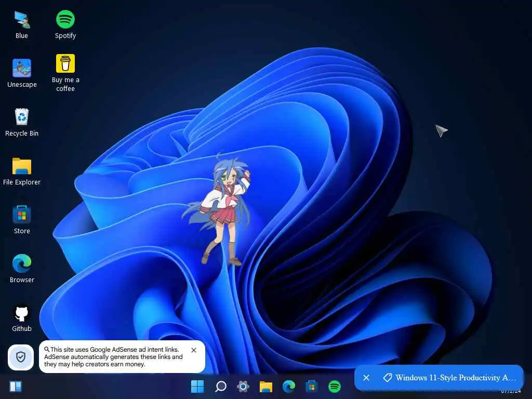Open Microsoft Store from the taskbar

pyautogui.click(x=312, y=386)
